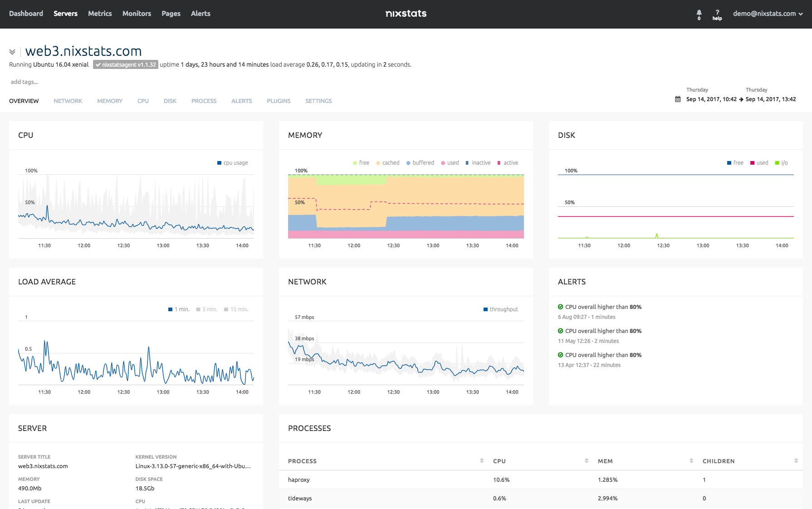
Task: Sort processes by CHILDREN column arrows
Action: tap(796, 461)
